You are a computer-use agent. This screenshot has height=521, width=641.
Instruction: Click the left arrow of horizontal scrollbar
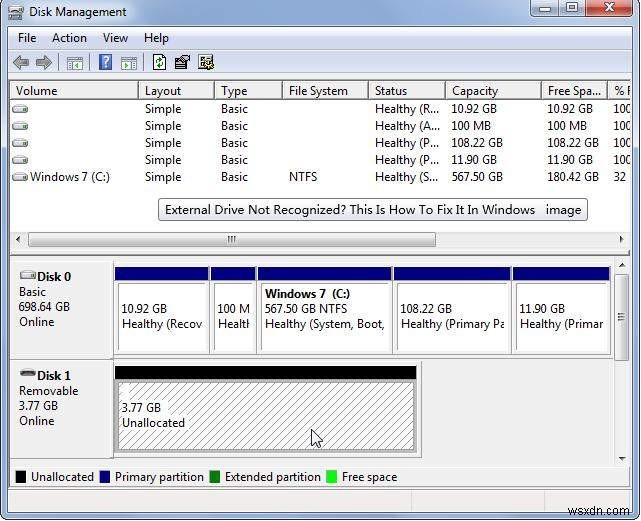point(18,239)
